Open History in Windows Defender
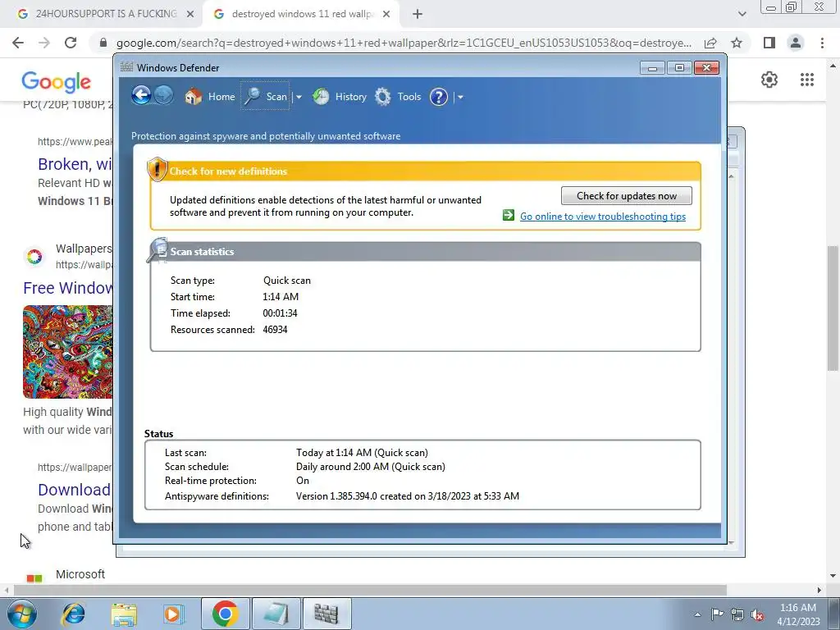 pos(340,97)
